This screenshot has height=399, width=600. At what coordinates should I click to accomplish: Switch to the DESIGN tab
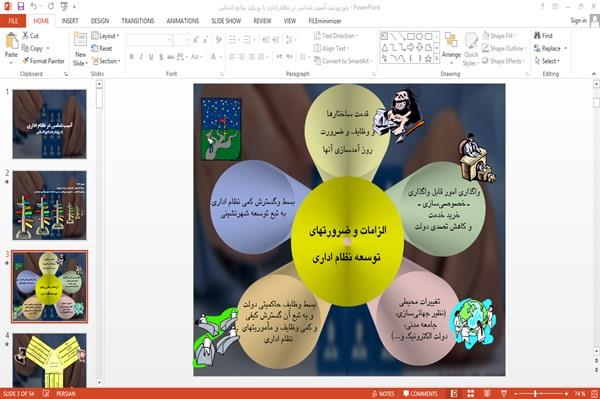(x=100, y=21)
